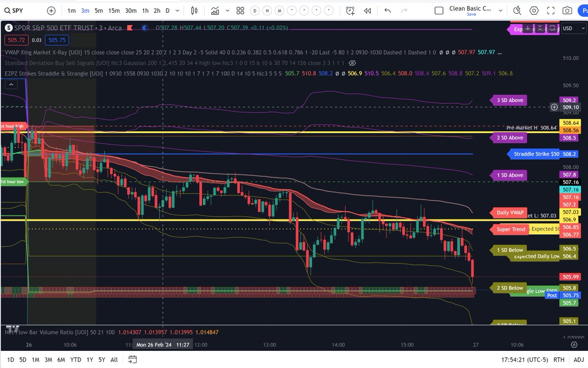The width and height of the screenshot is (588, 368).
Task: Open chart settings hexagon icon
Action: (534, 10)
